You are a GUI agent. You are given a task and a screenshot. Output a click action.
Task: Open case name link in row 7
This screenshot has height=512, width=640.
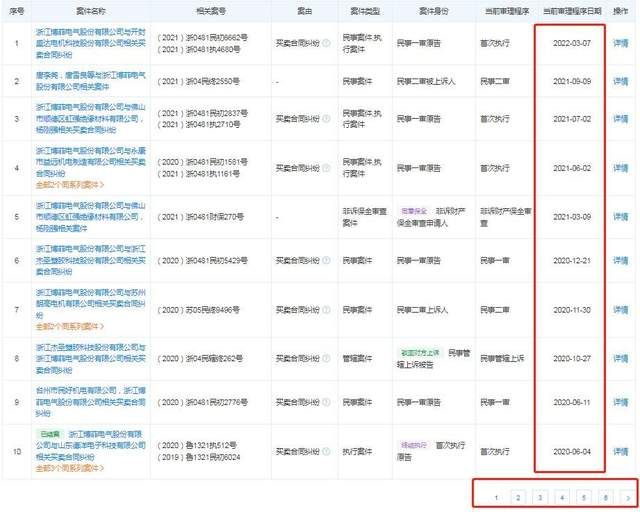(x=91, y=304)
